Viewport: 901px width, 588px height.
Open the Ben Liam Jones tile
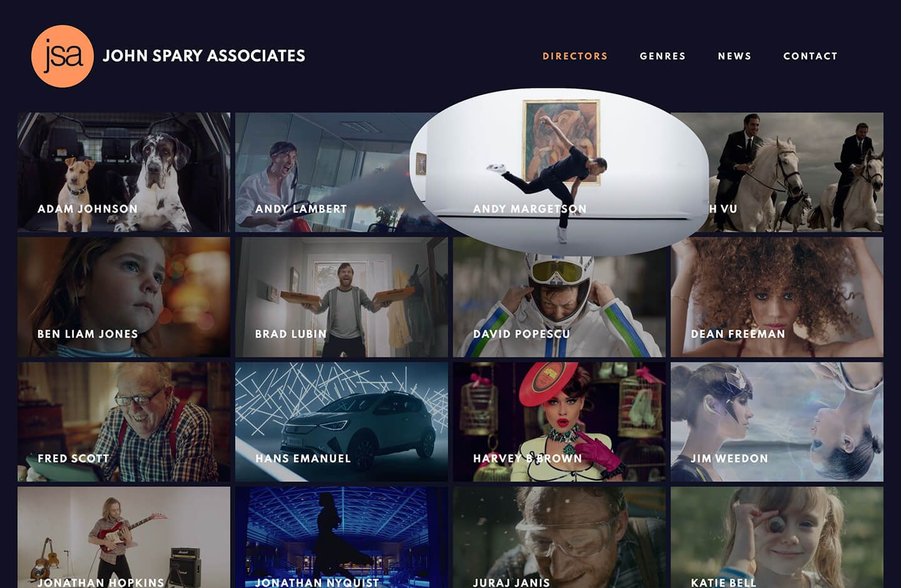tap(124, 297)
